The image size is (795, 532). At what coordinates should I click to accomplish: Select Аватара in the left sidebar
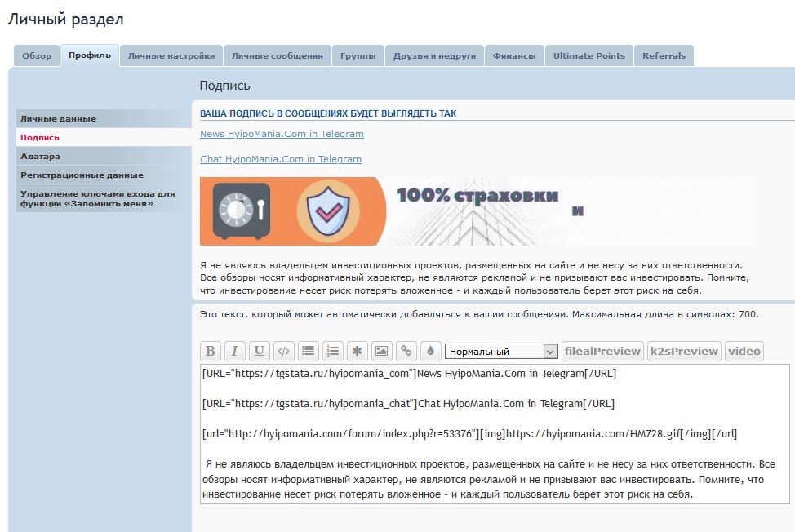tap(41, 156)
